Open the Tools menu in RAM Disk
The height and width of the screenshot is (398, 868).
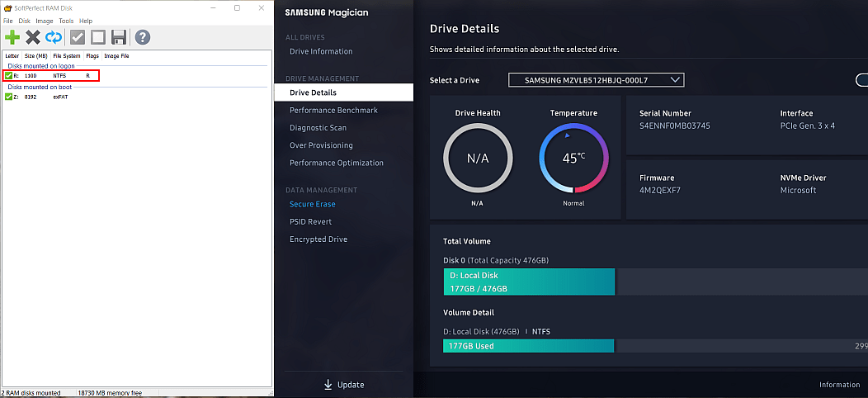point(66,21)
